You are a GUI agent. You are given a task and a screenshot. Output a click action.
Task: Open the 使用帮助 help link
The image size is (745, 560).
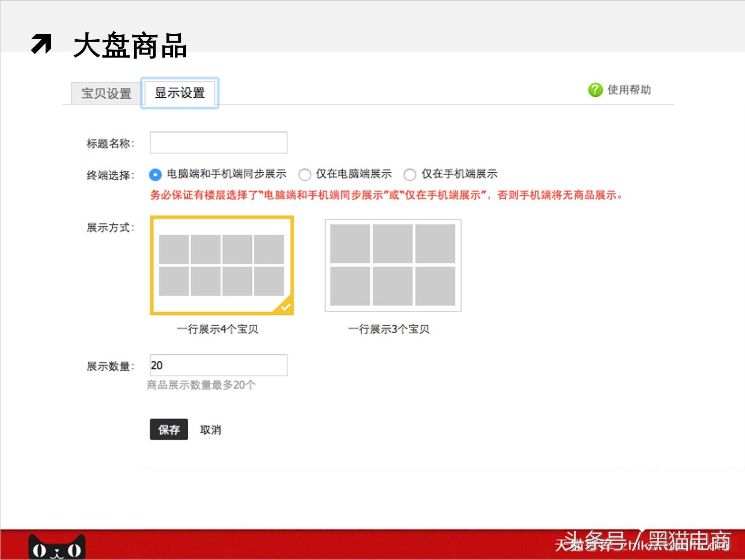(629, 90)
